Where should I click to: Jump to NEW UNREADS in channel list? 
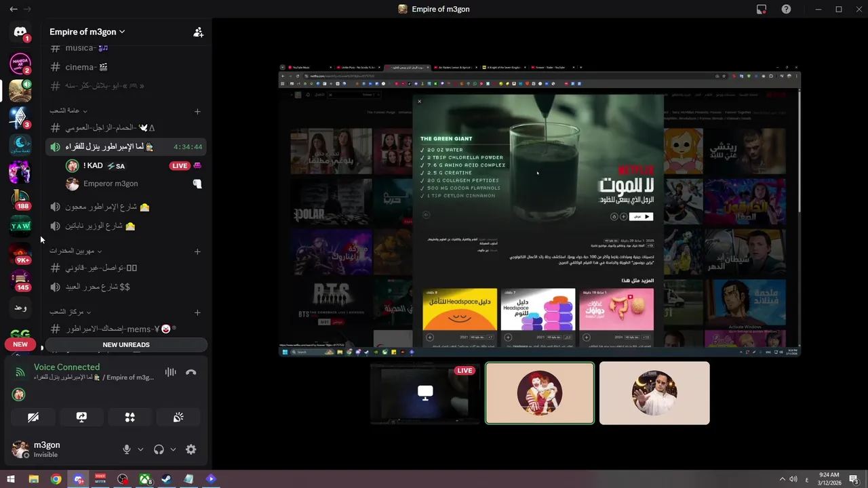click(126, 345)
